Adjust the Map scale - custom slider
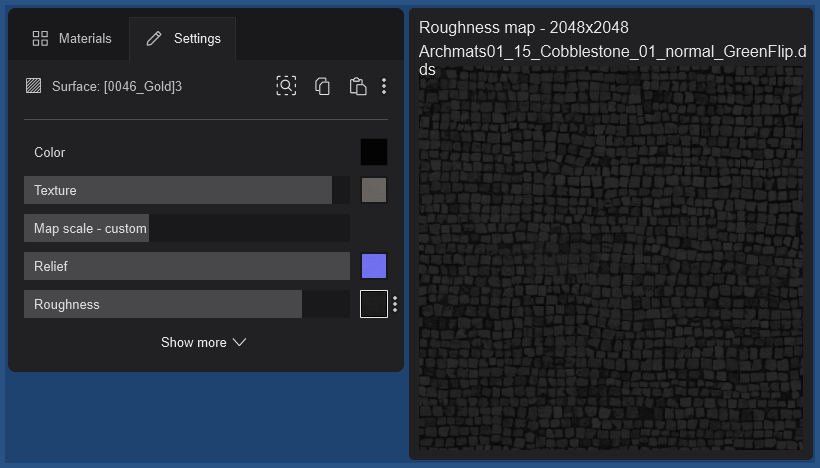This screenshot has width=820, height=468. pos(187,229)
